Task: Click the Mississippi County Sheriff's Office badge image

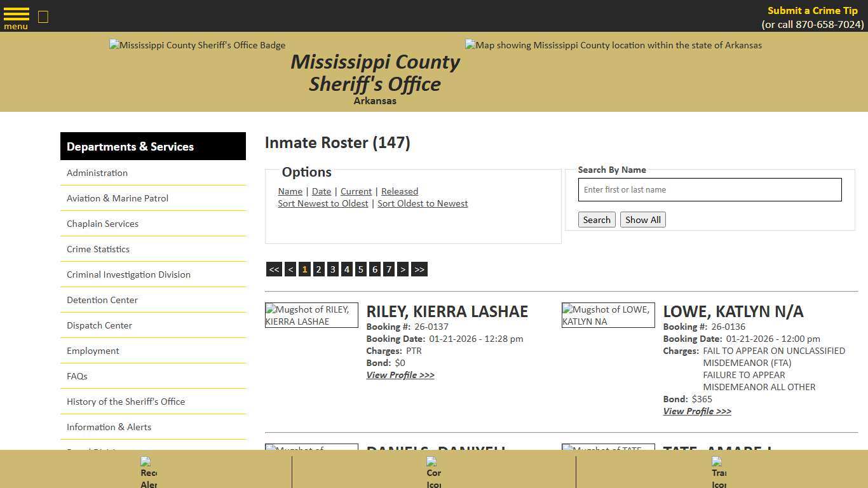Action: [197, 45]
